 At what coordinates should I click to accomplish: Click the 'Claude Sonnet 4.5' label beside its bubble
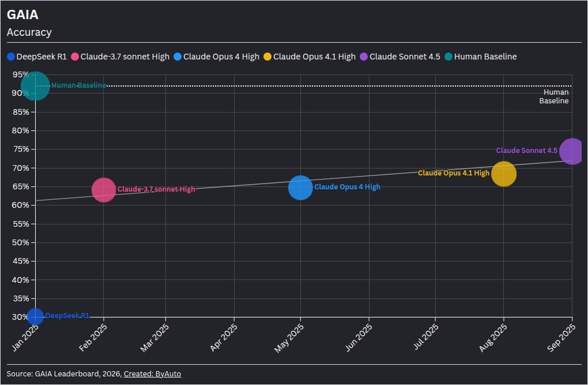(x=527, y=150)
